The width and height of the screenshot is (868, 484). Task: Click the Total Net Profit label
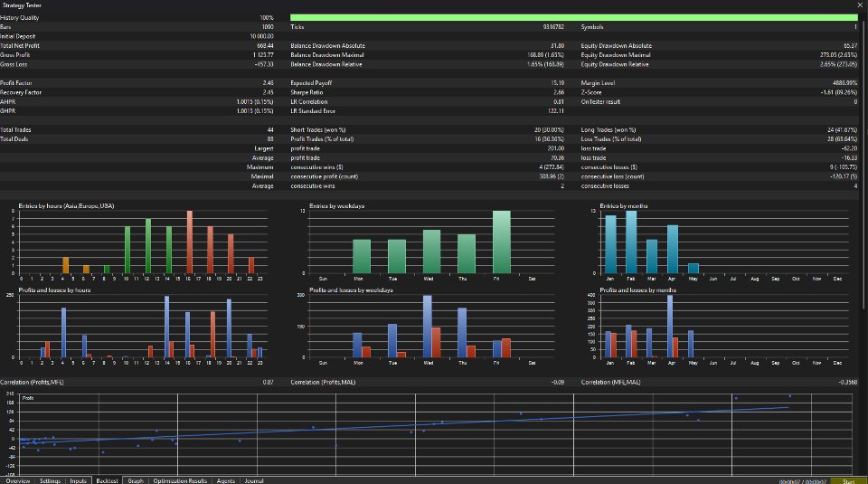point(20,46)
